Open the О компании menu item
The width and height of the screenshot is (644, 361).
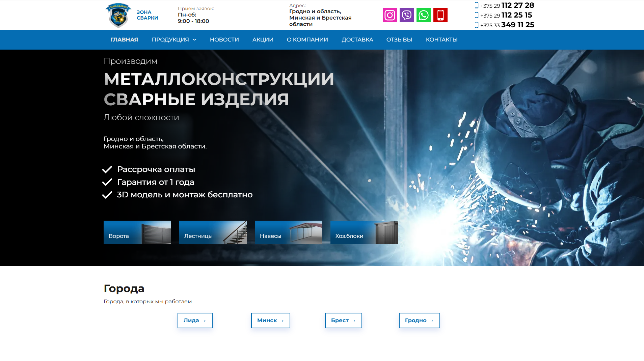(307, 40)
